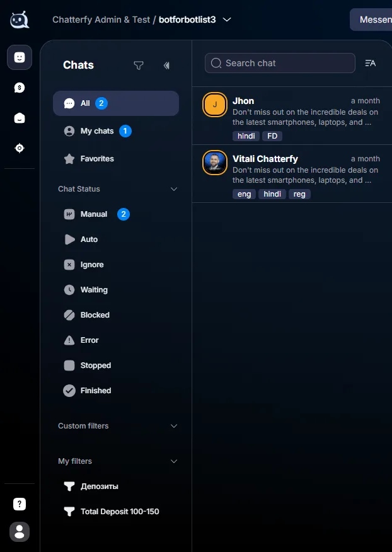Viewport: 392px width, 552px height.
Task: Click the My chats person icon
Action: coord(69,131)
